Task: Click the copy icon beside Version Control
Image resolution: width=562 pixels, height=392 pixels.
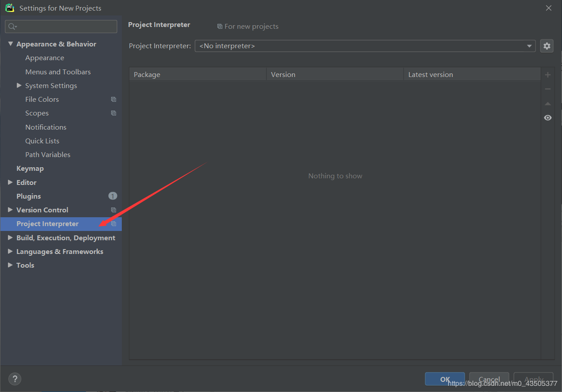Action: point(113,210)
